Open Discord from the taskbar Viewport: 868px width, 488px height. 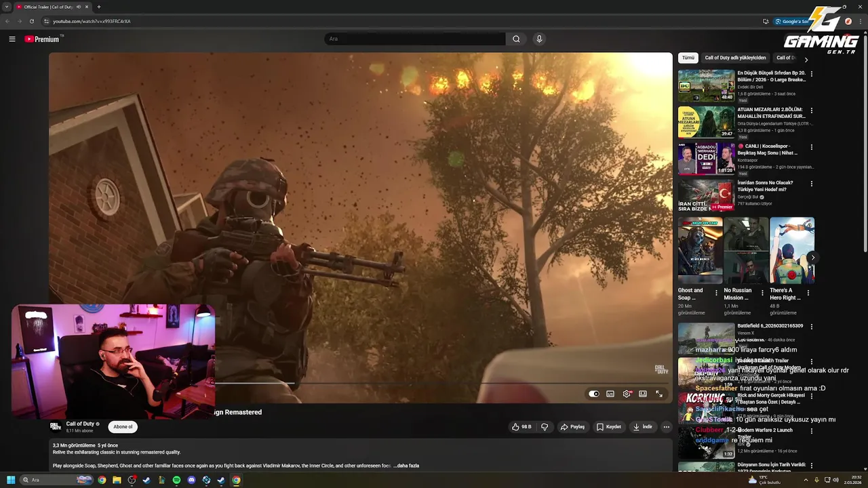pyautogui.click(x=191, y=480)
